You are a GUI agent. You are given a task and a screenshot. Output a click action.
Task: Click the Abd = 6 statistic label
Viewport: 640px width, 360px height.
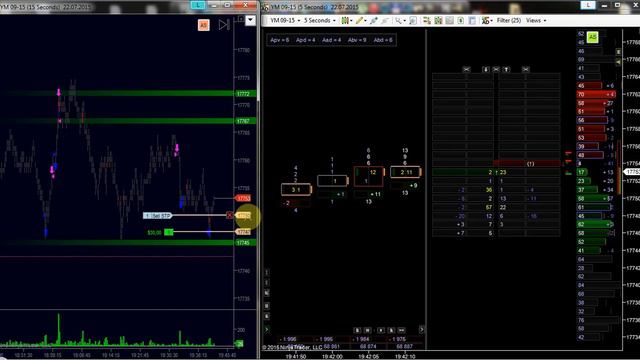(383, 40)
